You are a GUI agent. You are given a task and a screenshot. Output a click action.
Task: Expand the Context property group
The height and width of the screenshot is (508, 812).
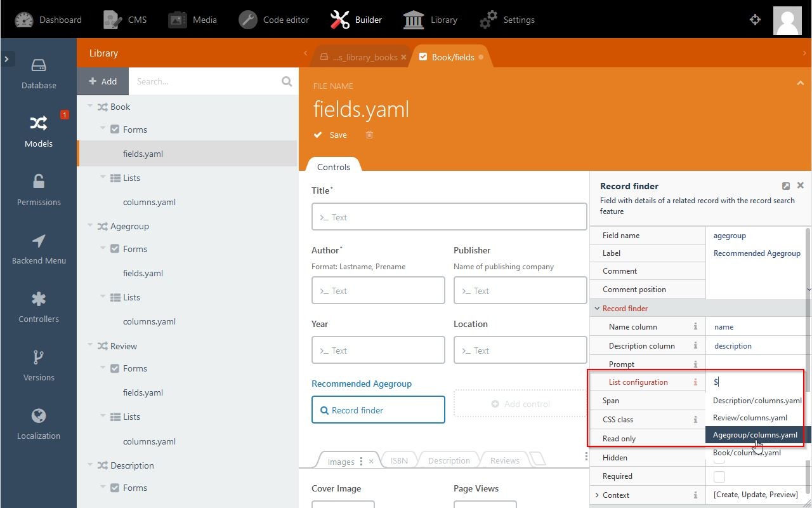[597, 495]
